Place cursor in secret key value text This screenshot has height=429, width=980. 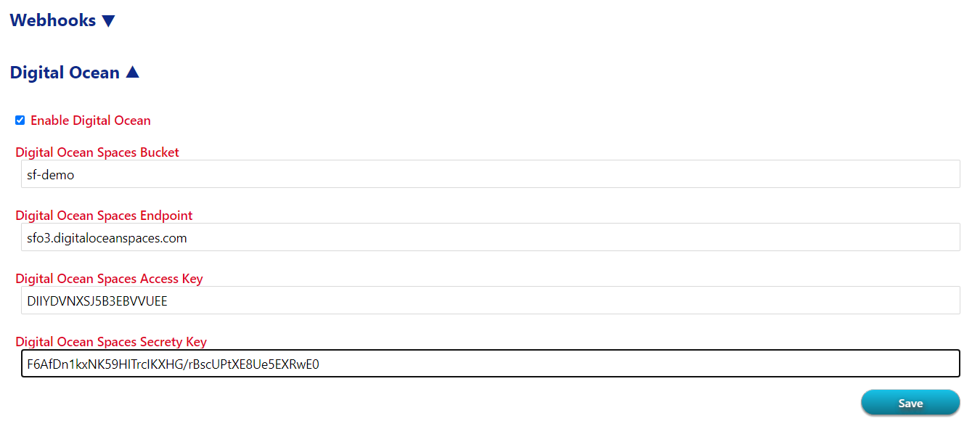(173, 364)
